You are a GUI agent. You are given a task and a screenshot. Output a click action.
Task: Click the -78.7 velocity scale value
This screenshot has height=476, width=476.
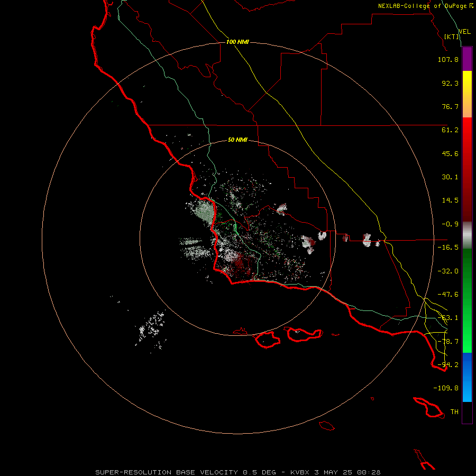(x=448, y=342)
